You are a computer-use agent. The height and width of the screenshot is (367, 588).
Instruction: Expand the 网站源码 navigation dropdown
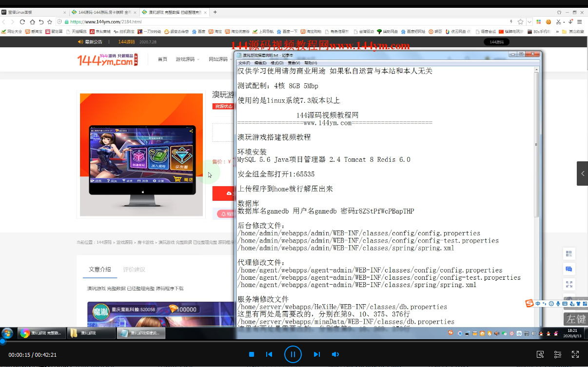coord(220,59)
